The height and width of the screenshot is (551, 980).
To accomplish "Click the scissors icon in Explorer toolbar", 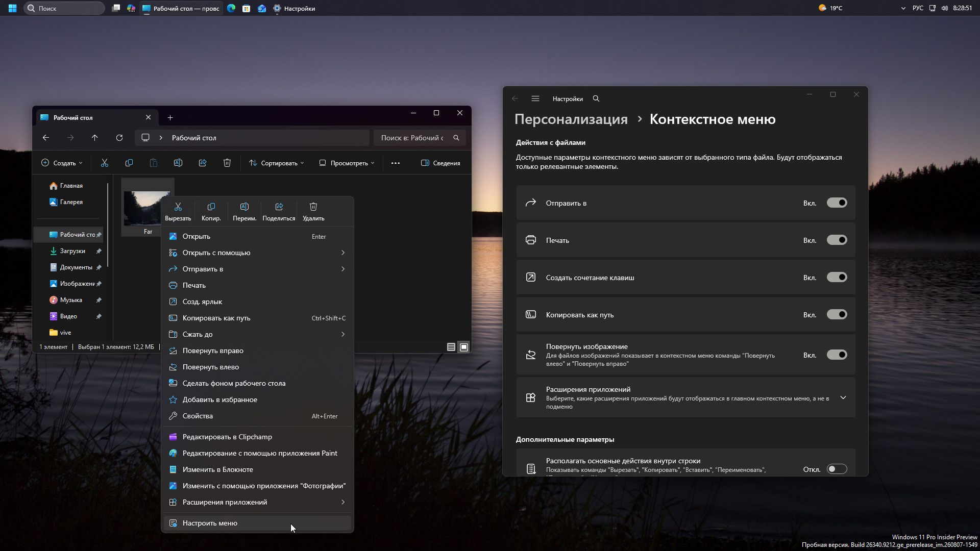I will point(105,163).
